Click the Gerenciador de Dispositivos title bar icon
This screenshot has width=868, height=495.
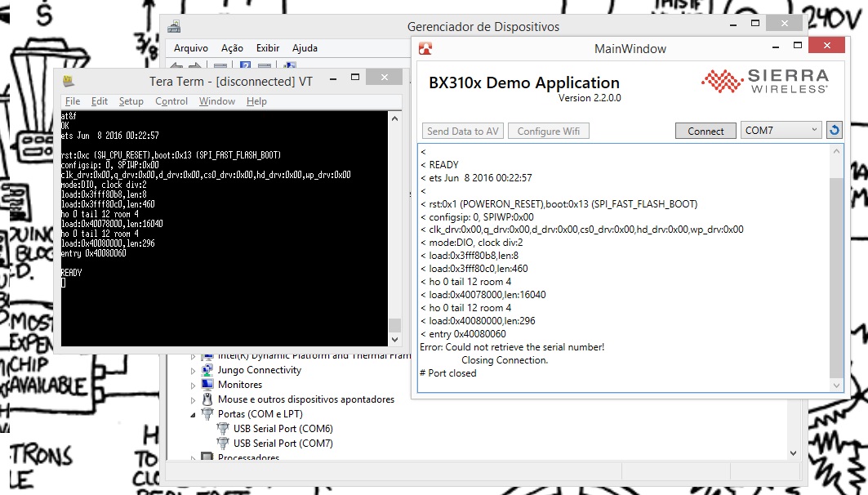click(175, 26)
